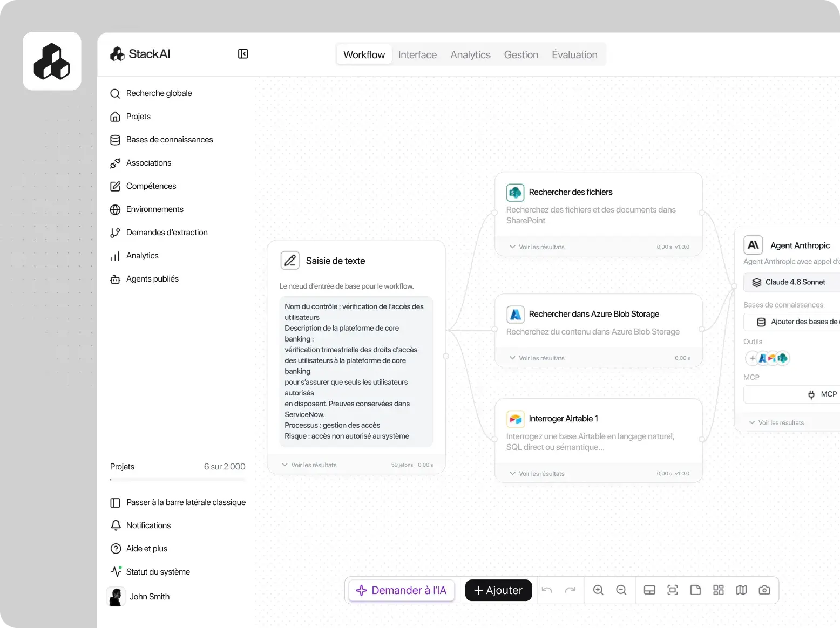
Task: Expand Voir les résultats on Interroger Airtable 1
Action: (x=537, y=474)
